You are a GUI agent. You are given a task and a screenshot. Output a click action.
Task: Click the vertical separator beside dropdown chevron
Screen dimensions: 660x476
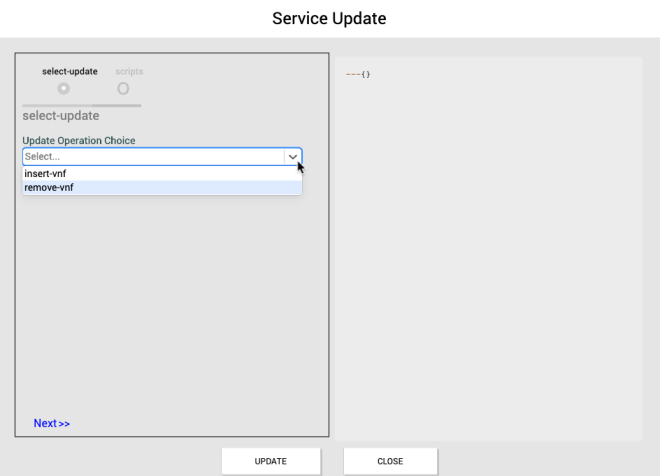tap(285, 157)
